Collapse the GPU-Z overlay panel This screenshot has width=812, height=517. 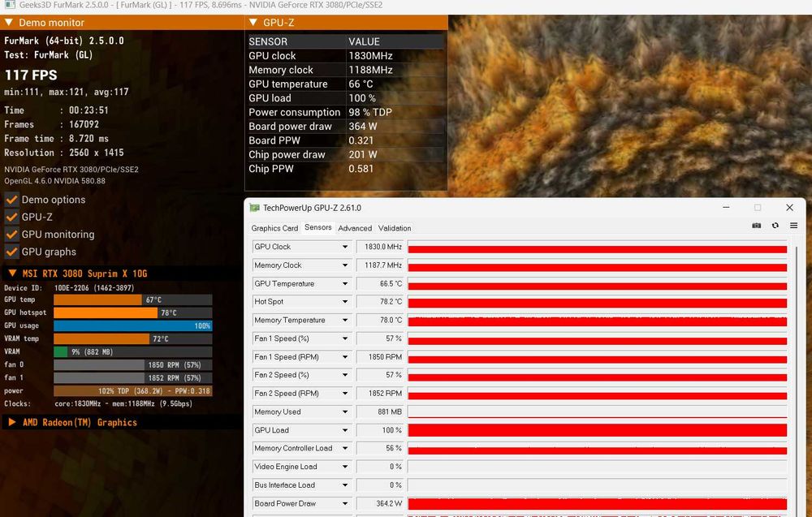[253, 22]
